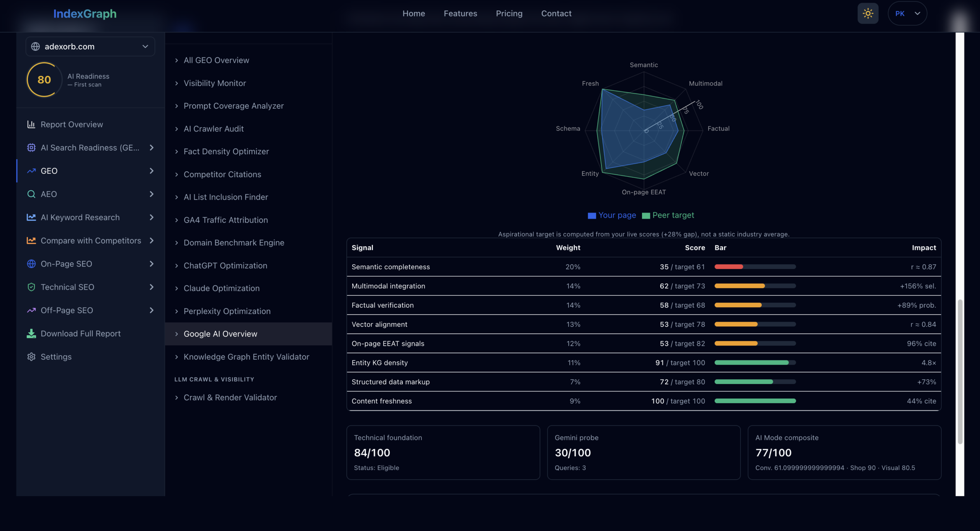Click the page vertical scrollbar thumb
The height and width of the screenshot is (531, 980).
[960, 372]
